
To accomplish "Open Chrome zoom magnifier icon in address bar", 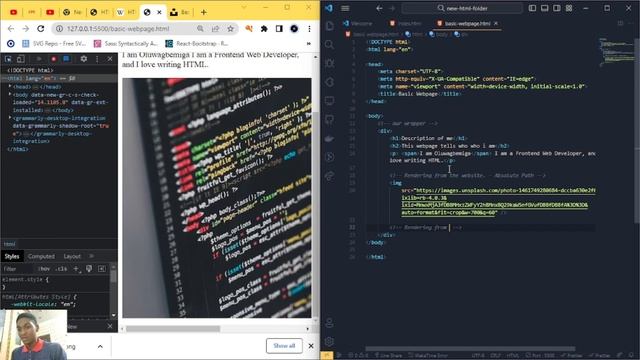I will (x=200, y=29).
